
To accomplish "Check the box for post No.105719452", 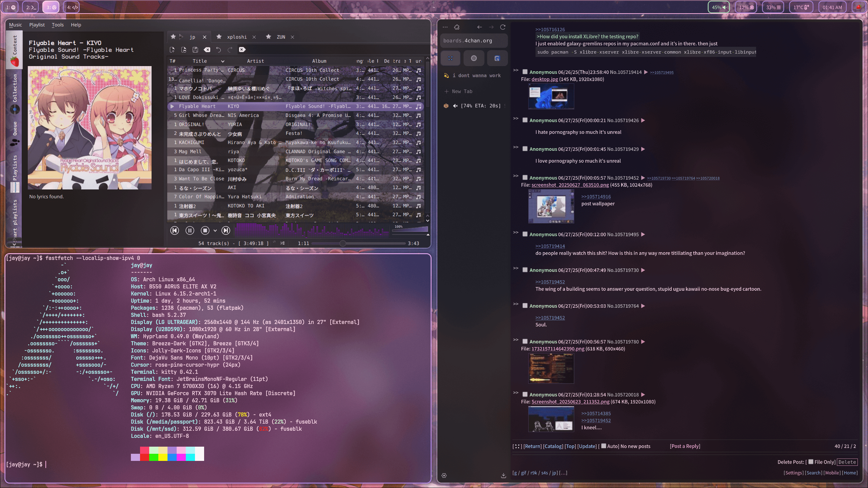I will [x=525, y=178].
